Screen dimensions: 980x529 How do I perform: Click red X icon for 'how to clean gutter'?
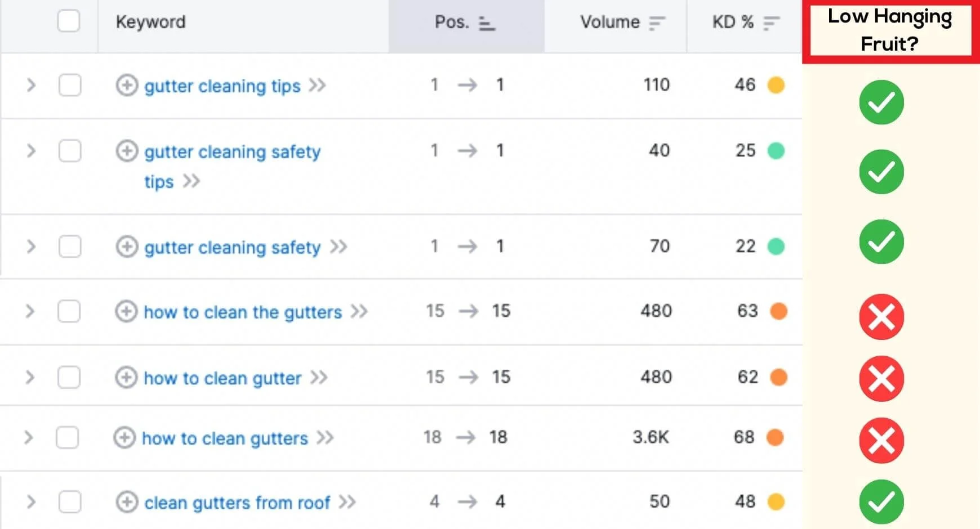point(881,378)
